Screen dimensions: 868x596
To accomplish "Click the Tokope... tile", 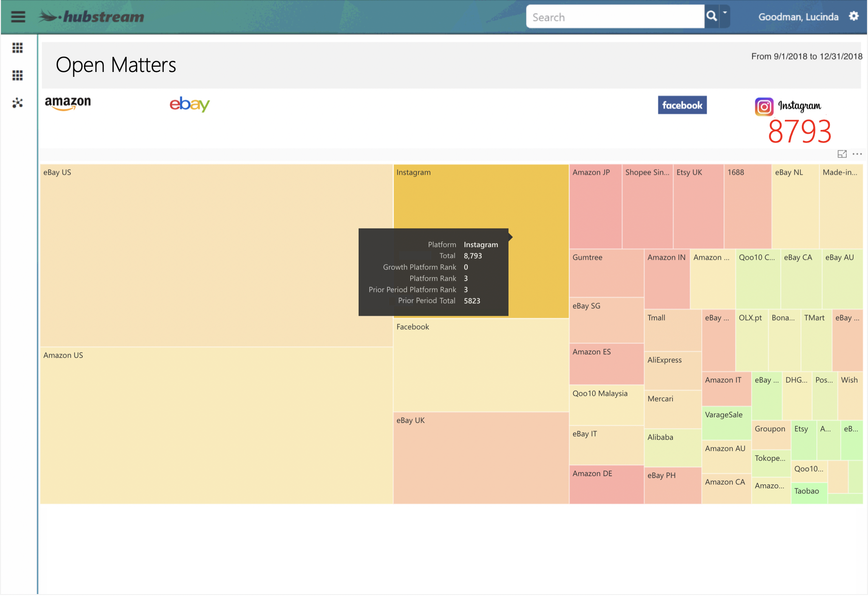I will (771, 463).
